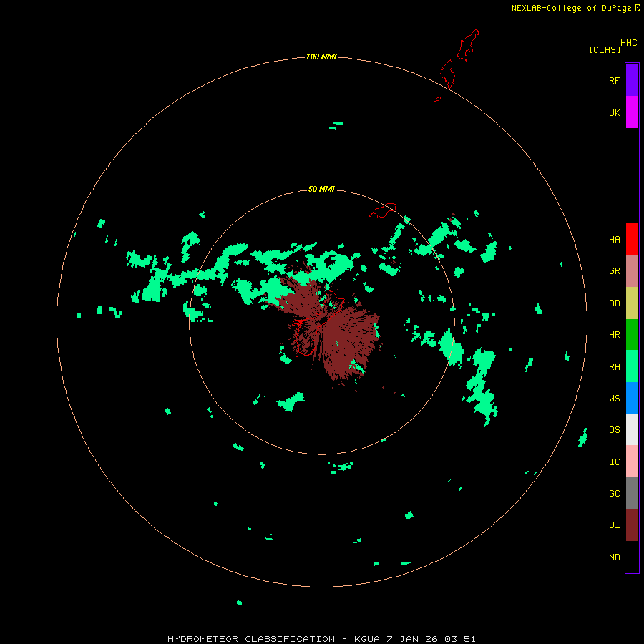Click the purple RF color swatch
644x644 pixels.
(632, 80)
